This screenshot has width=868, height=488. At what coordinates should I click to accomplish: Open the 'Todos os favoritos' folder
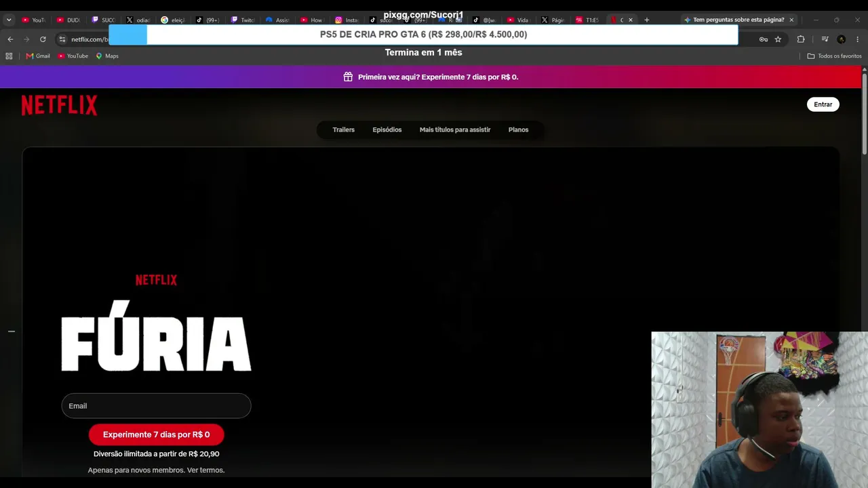(834, 56)
